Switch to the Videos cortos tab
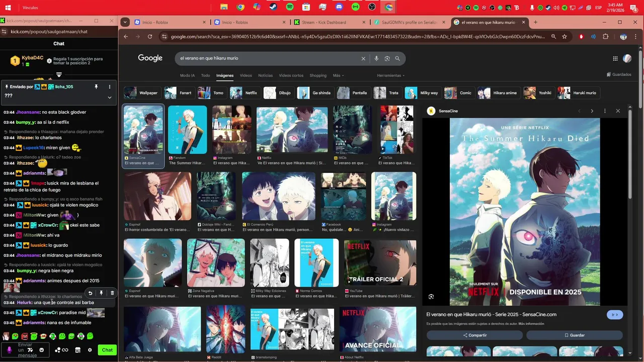The height and width of the screenshot is (362, 644). (291, 75)
